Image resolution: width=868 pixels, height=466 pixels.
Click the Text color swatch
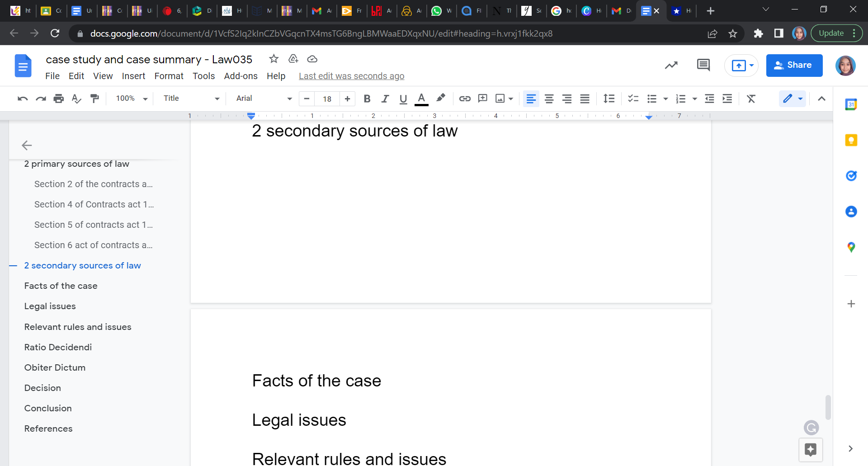point(421,99)
